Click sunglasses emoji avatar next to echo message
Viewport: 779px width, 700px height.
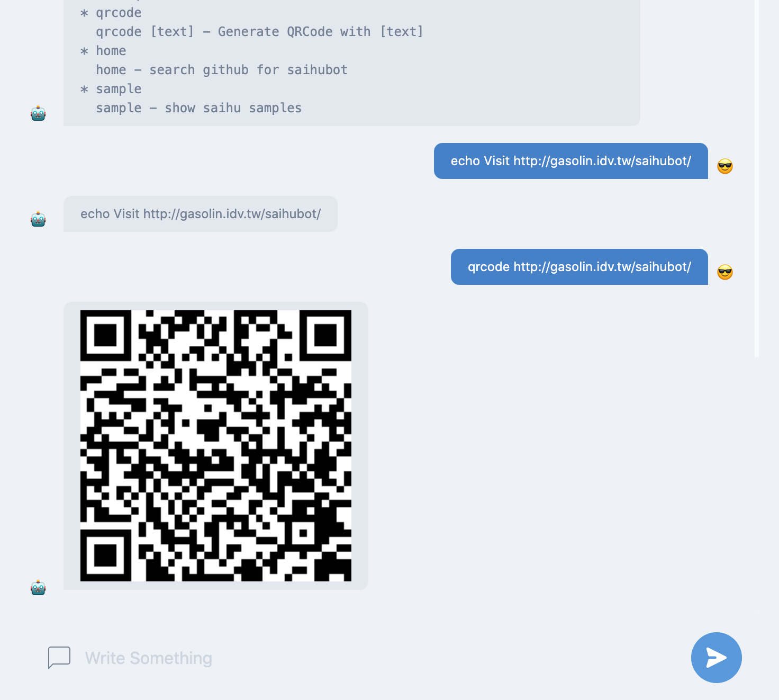coord(725,166)
